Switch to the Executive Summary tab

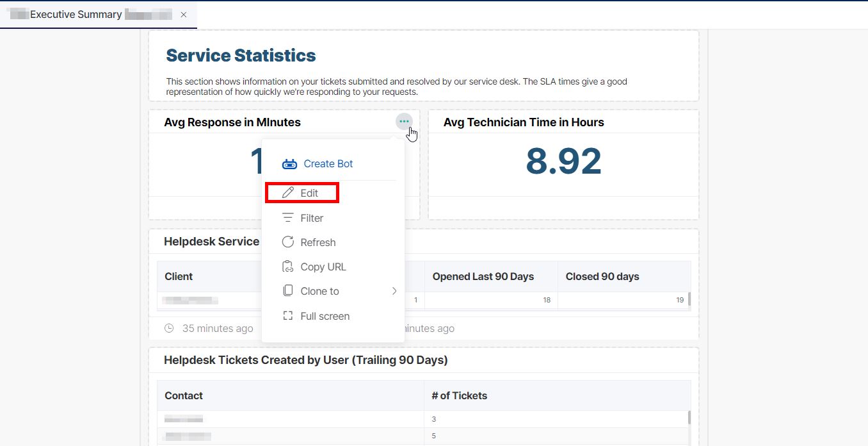tap(76, 15)
